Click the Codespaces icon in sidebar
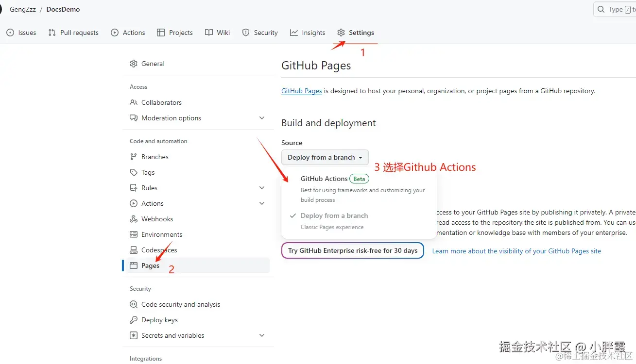The image size is (636, 364). [134, 250]
